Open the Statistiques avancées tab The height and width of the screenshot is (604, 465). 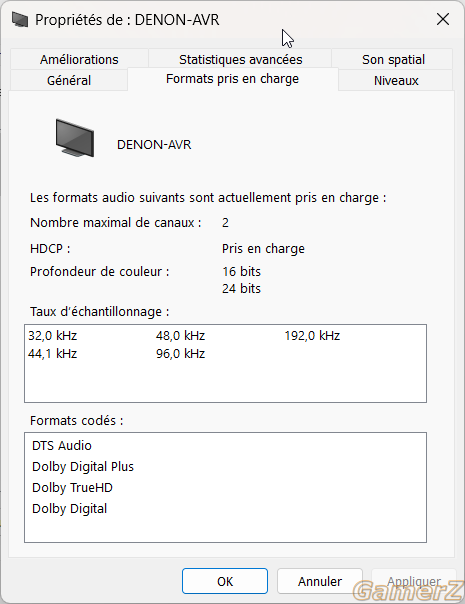pyautogui.click(x=240, y=59)
